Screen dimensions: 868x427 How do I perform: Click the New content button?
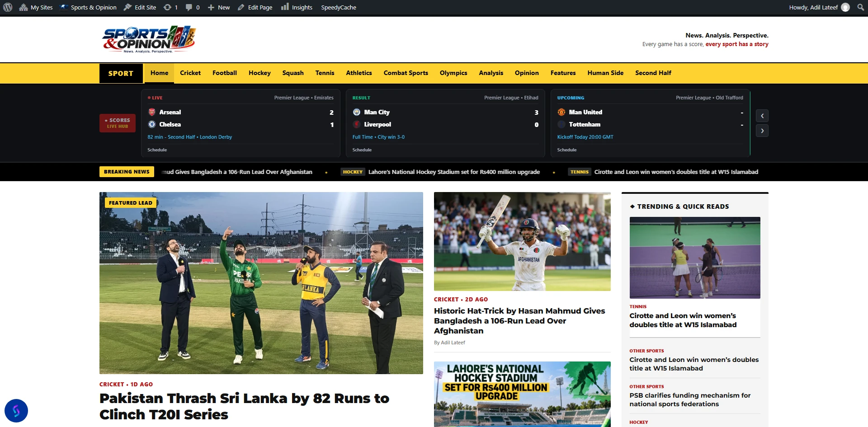[219, 7]
